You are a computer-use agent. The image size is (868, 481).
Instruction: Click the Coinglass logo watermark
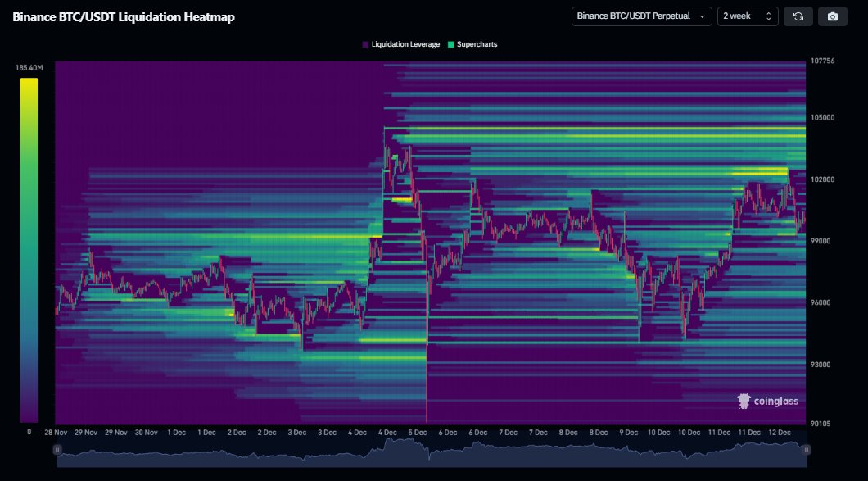767,401
